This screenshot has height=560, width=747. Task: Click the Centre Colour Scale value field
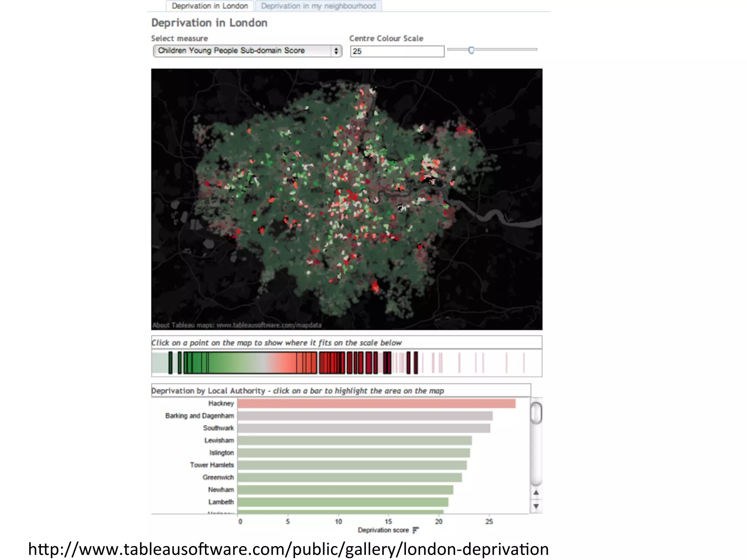[397, 51]
